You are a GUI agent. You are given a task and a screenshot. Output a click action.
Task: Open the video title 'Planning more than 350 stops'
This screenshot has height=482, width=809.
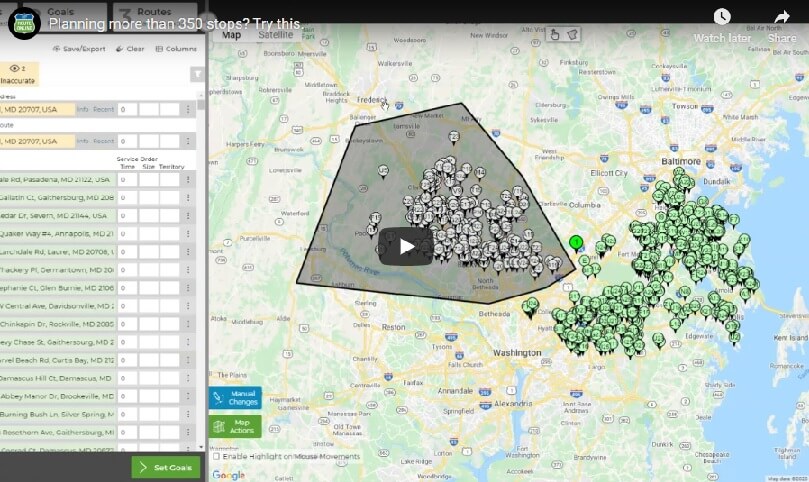pos(175,24)
